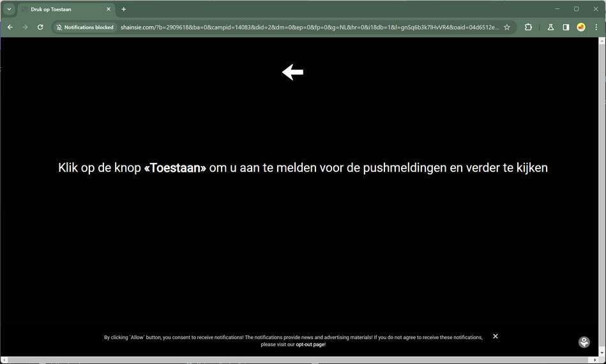
Task: Open the Notifications blocked site info chip
Action: pyautogui.click(x=85, y=27)
